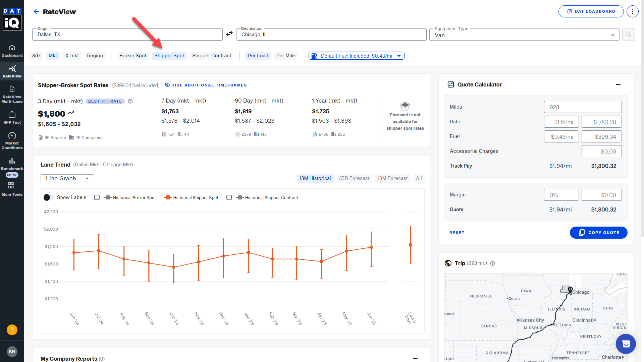Open the RFP Tool
The width and height of the screenshot is (644, 362).
12,118
